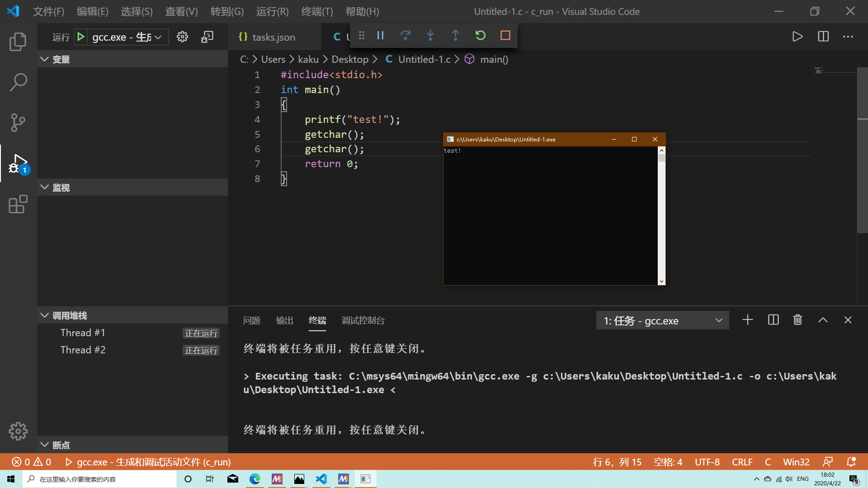868x488 pixels.
Task: Pause the running debug session
Action: [380, 35]
